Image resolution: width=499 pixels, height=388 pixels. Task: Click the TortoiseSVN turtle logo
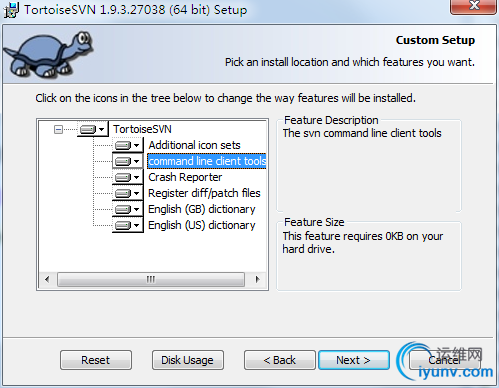tap(48, 54)
